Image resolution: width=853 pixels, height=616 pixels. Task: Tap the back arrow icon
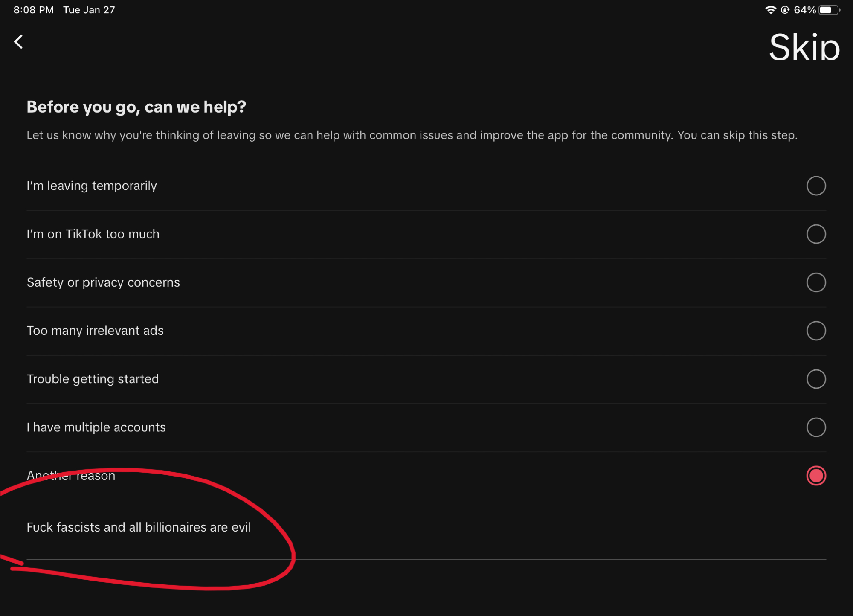click(18, 42)
